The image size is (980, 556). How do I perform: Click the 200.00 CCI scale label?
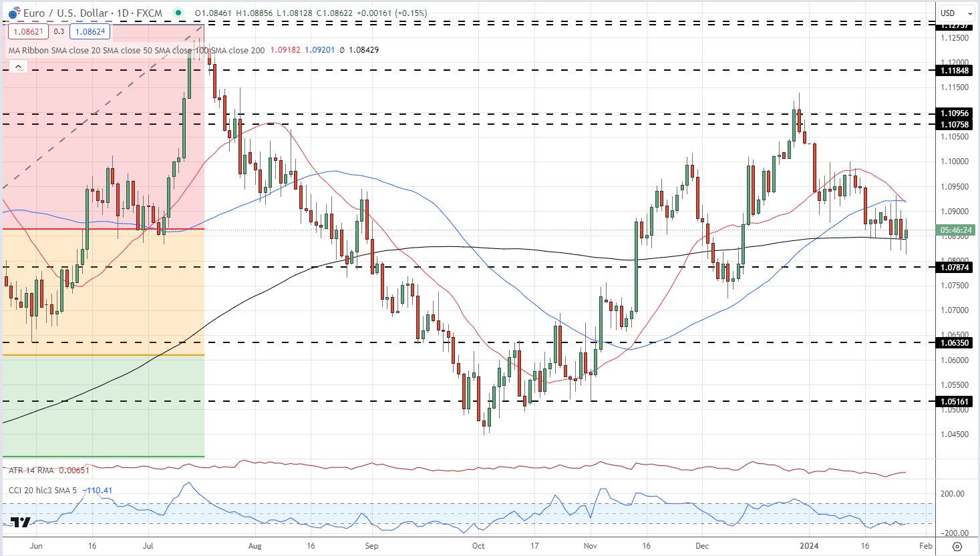952,494
